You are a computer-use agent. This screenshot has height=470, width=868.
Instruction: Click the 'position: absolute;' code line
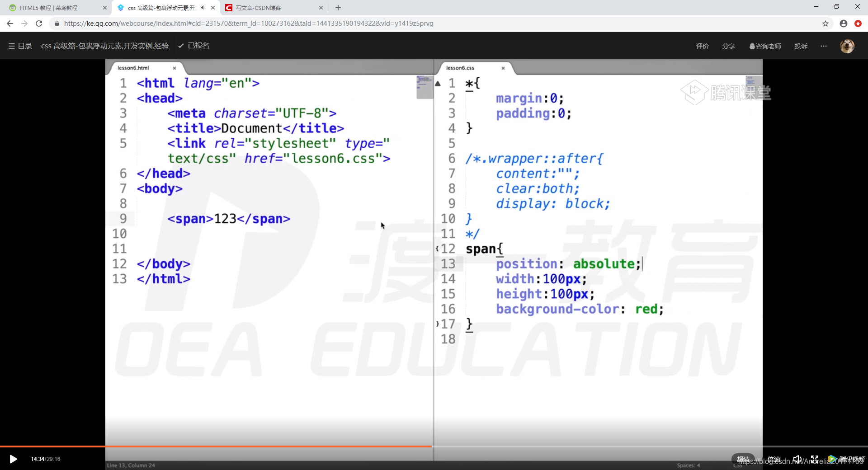(569, 264)
